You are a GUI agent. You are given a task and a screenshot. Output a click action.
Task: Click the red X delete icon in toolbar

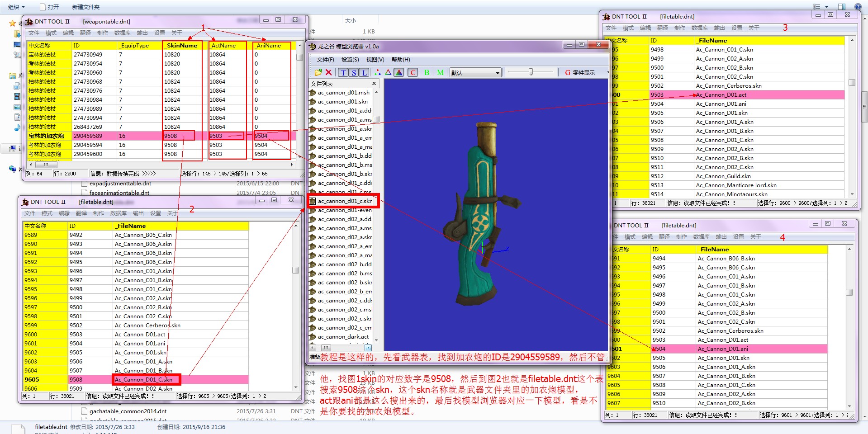click(329, 72)
